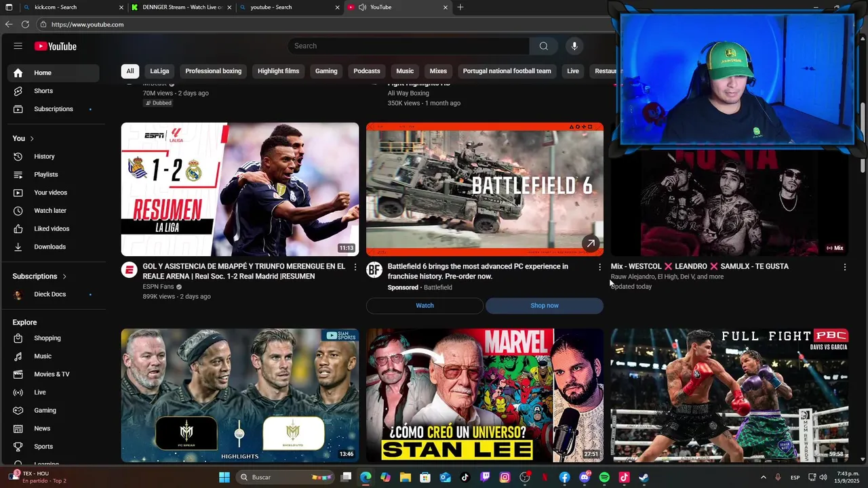Open options for the Real Madrid video

point(355,267)
